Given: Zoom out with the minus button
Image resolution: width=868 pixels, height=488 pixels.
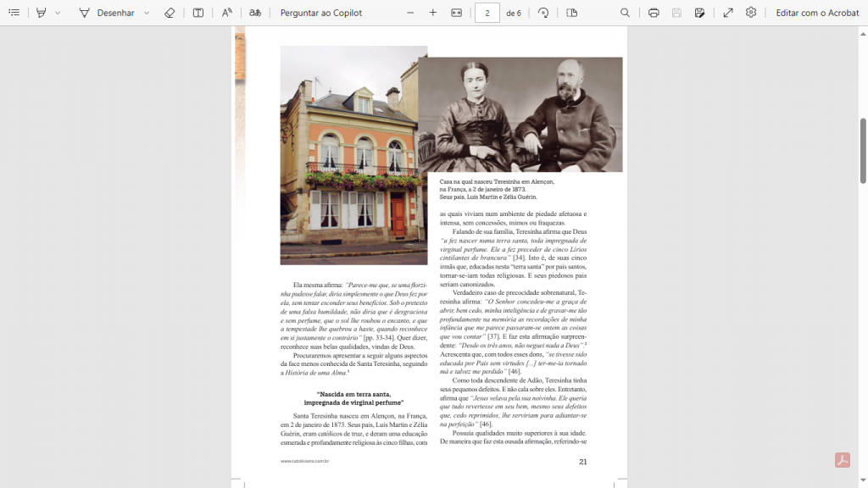Looking at the screenshot, I should 410,13.
